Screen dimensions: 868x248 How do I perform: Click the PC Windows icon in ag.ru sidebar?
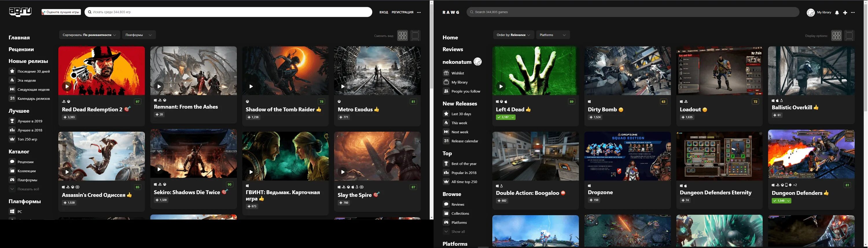(12, 211)
